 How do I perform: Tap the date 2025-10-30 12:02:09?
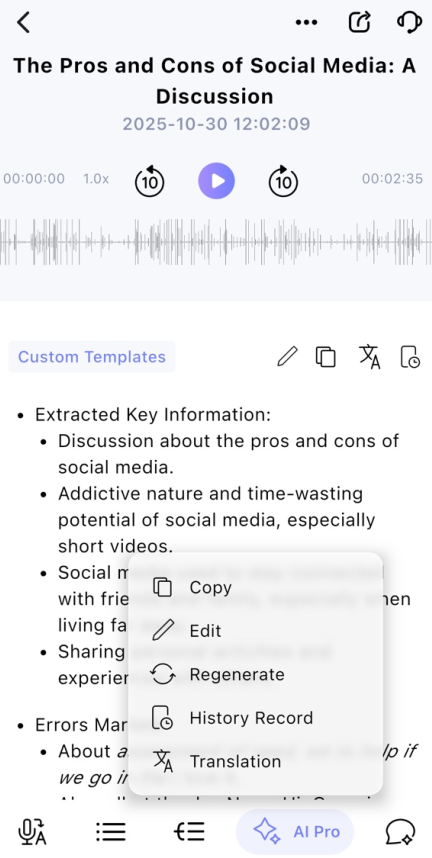(x=216, y=124)
